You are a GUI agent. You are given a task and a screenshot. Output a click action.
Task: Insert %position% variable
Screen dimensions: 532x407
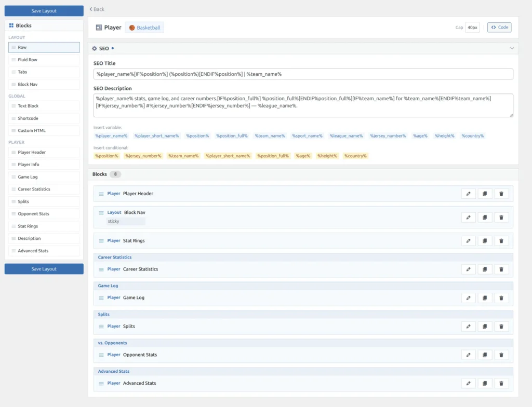197,135
